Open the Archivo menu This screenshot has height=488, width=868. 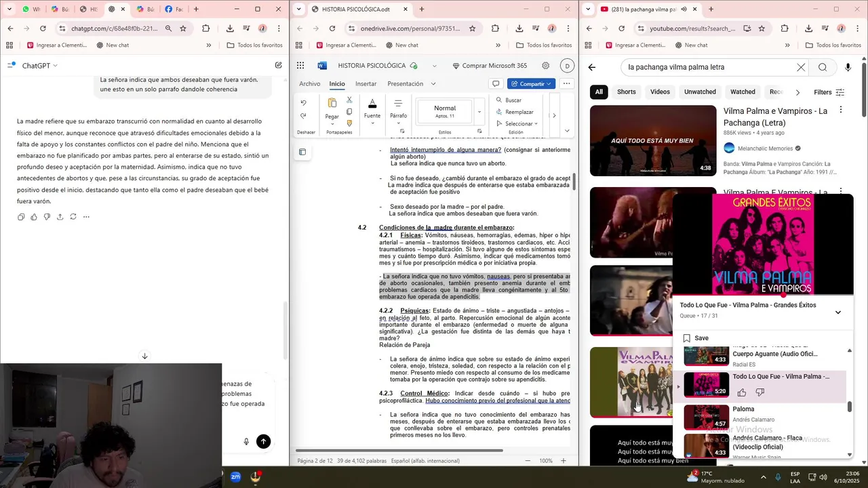tap(309, 84)
